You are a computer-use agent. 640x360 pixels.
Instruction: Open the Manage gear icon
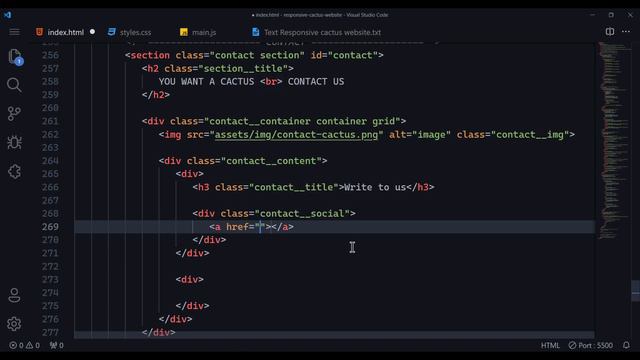14,324
